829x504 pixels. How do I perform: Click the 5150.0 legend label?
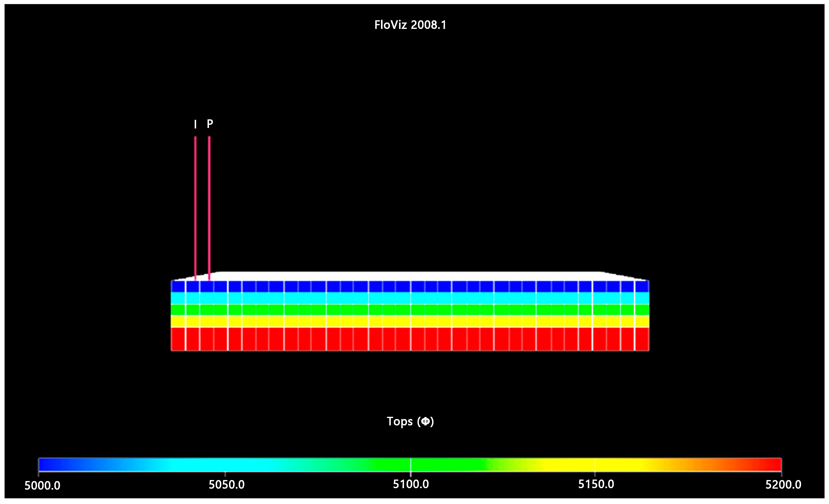pyautogui.click(x=596, y=484)
